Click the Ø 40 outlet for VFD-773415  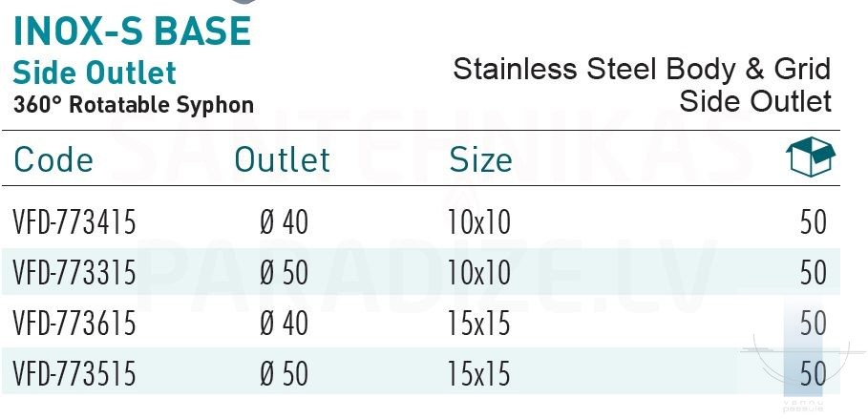click(x=284, y=223)
